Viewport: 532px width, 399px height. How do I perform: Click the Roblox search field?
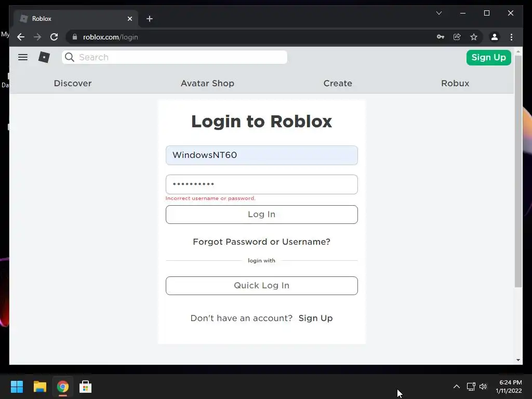point(175,57)
